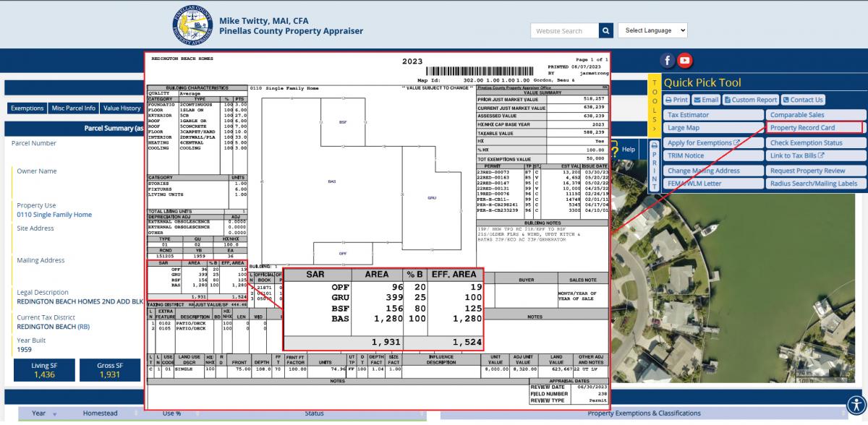Click the Year Built 1959 value
868x425 pixels.
25,350
